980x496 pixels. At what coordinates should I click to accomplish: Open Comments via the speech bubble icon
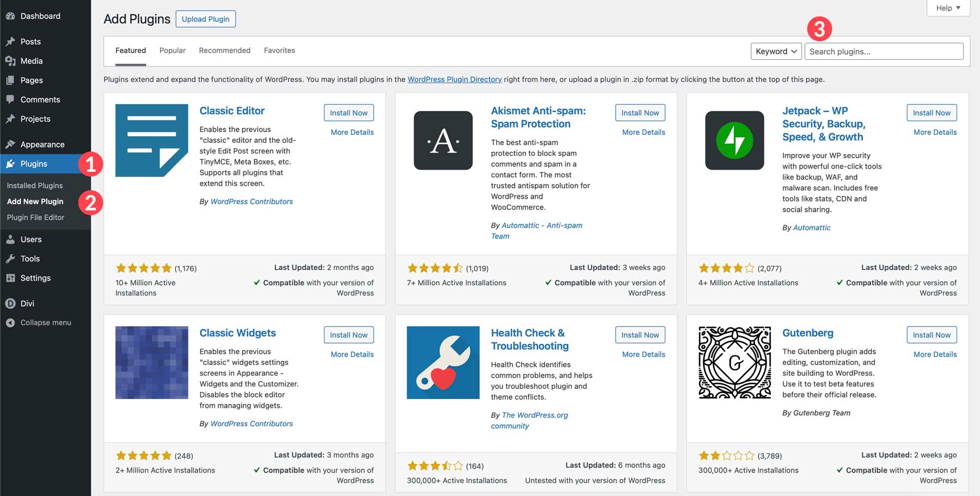(x=11, y=99)
